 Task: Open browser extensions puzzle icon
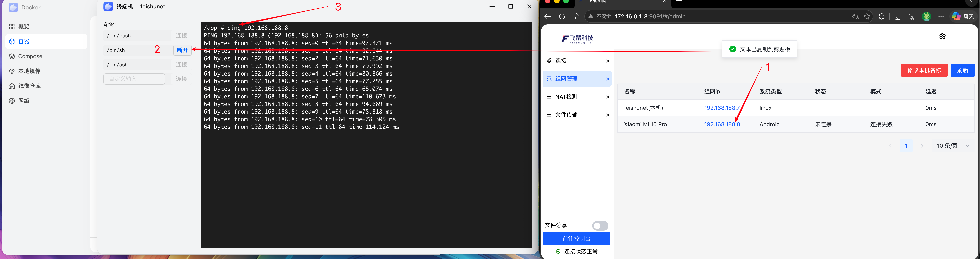click(881, 16)
